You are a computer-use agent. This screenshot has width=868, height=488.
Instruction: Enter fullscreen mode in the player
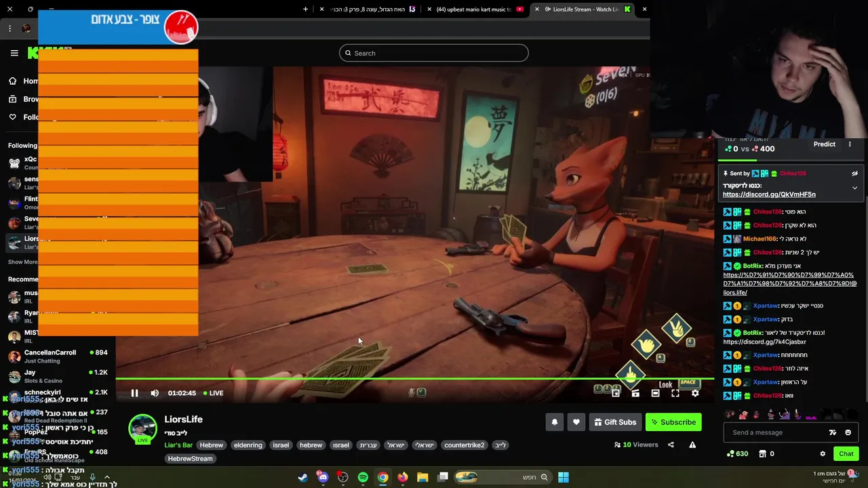pyautogui.click(x=675, y=393)
